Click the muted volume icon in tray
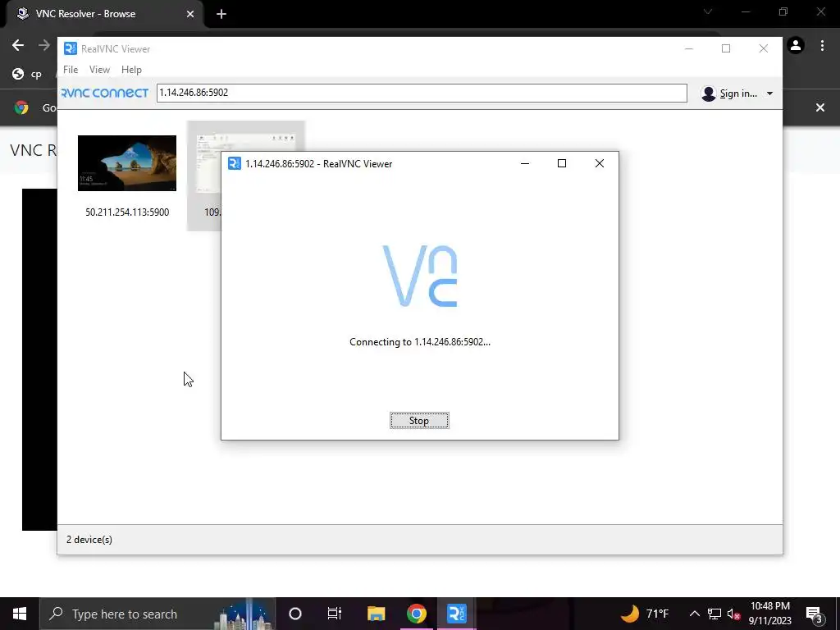The width and height of the screenshot is (840, 630). pyautogui.click(x=733, y=614)
